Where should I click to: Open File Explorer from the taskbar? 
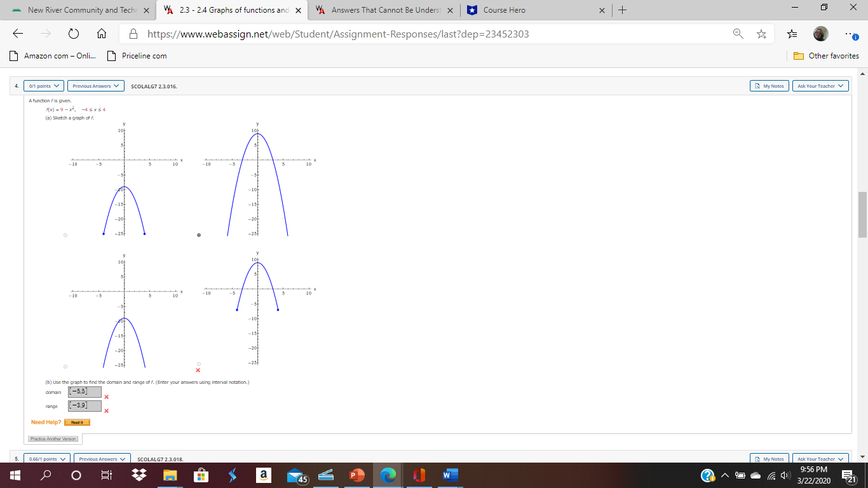coord(170,475)
